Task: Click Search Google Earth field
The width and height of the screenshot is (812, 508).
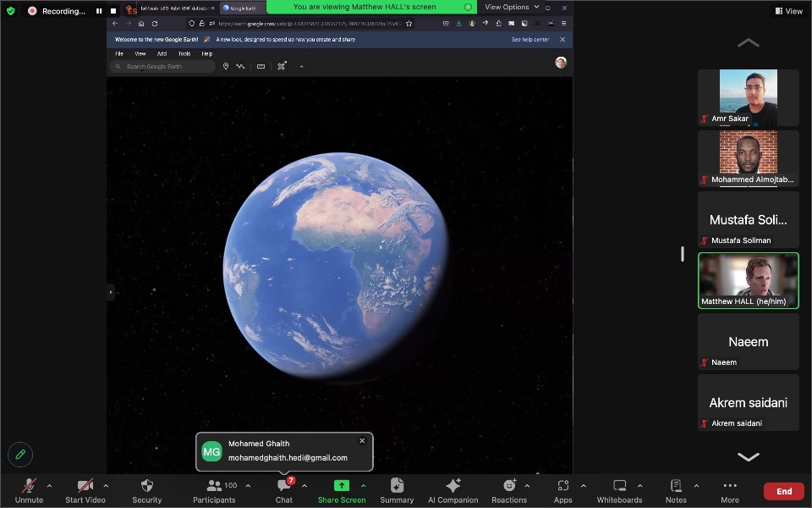Action: point(162,66)
